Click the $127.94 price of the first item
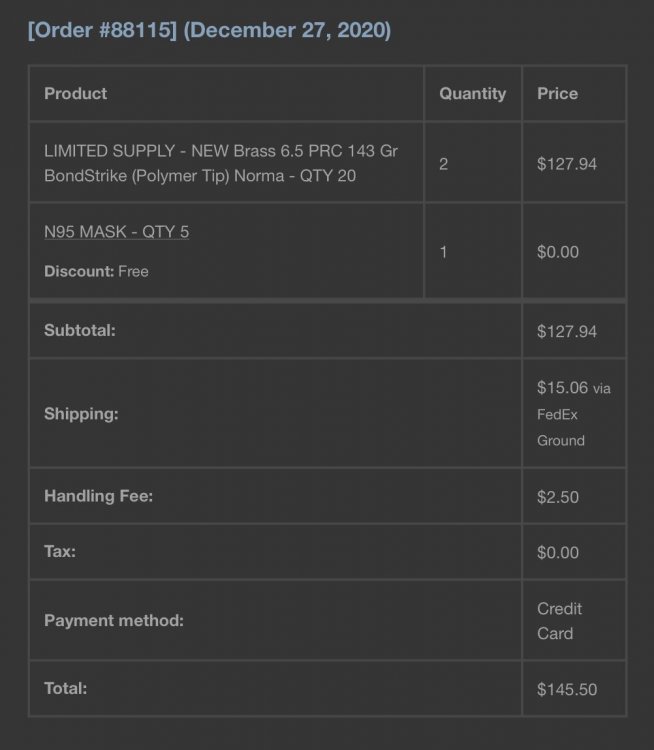Screen dimensions: 654x750 tap(566, 164)
